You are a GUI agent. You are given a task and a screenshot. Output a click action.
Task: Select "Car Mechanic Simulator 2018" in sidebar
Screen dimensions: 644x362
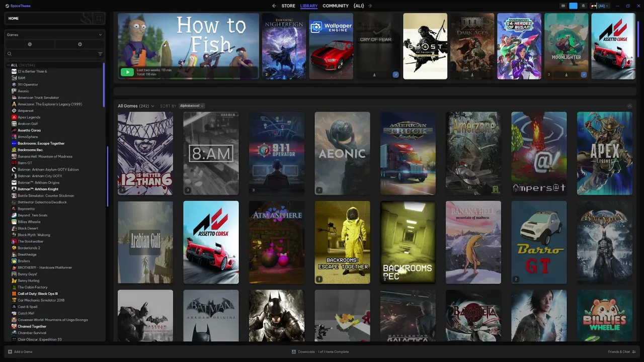tap(41, 300)
